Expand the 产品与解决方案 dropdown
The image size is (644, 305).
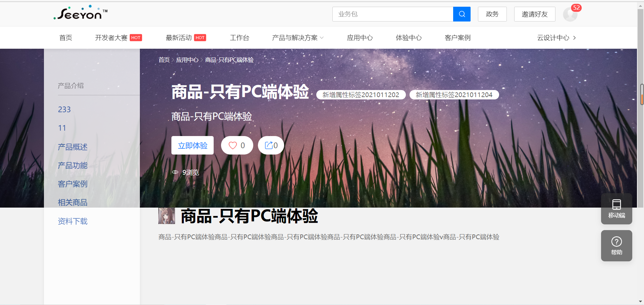click(x=298, y=38)
